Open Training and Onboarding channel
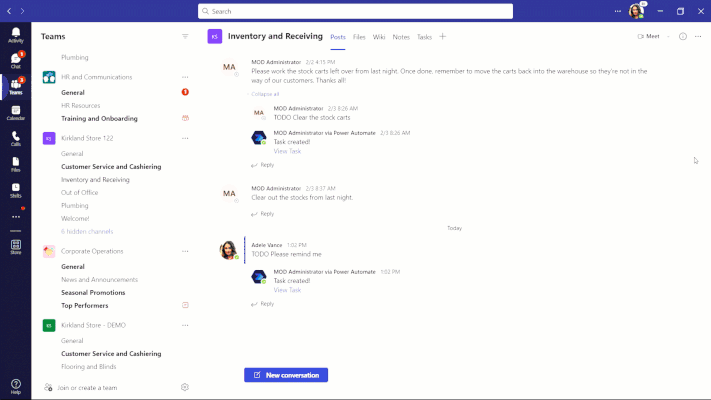Image resolution: width=711 pixels, height=400 pixels. 99,118
